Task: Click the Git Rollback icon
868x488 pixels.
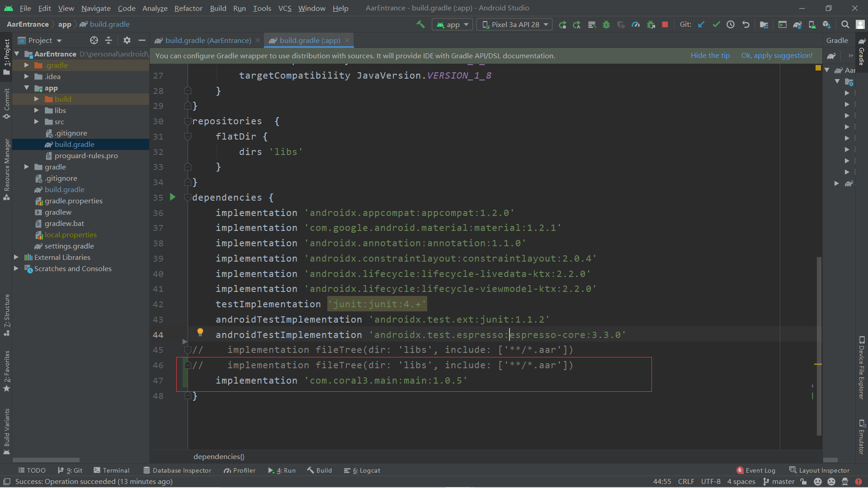Action: coord(745,25)
